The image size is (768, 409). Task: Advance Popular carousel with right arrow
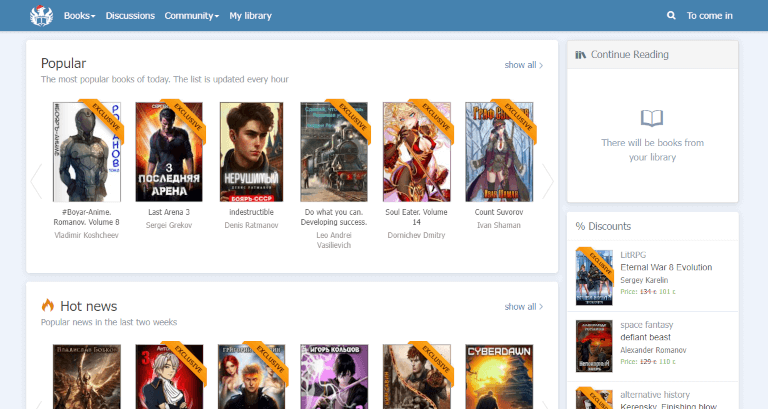pyautogui.click(x=548, y=181)
